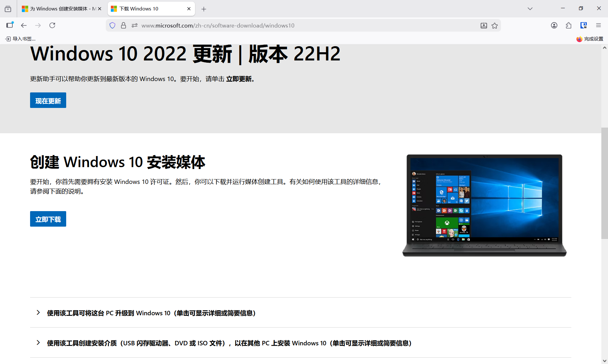Click the blue extension icon in toolbar

click(584, 25)
